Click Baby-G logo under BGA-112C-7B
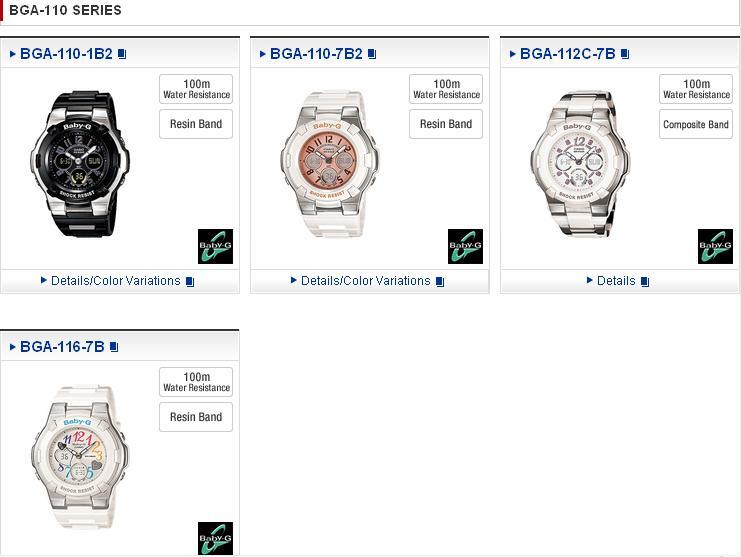This screenshot has width=741, height=557. point(715,246)
